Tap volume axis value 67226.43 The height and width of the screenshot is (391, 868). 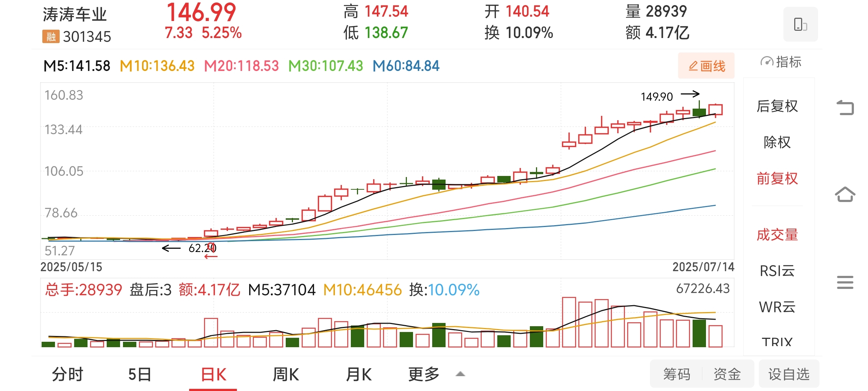click(703, 289)
